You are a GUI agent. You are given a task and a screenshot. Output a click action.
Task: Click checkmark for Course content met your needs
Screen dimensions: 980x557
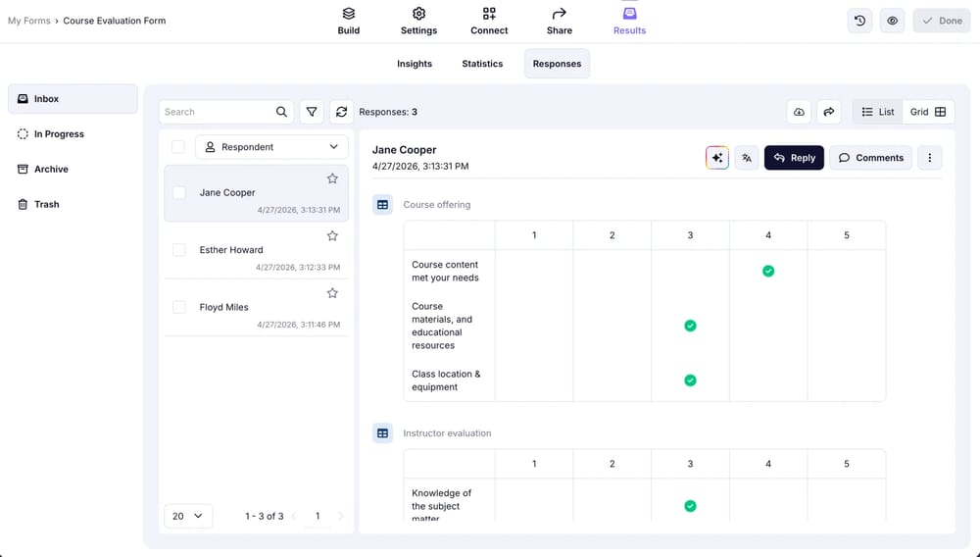(768, 271)
